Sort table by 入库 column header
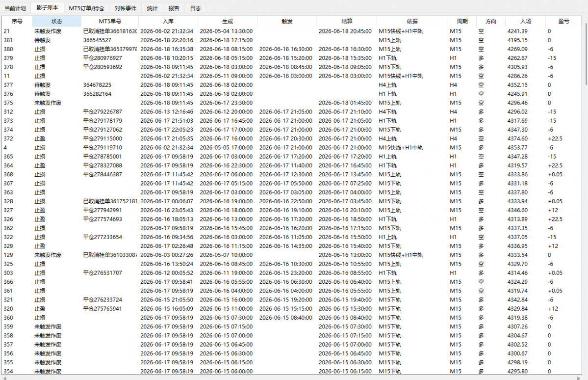Screen dimensions: 588x380 pyautogui.click(x=168, y=22)
